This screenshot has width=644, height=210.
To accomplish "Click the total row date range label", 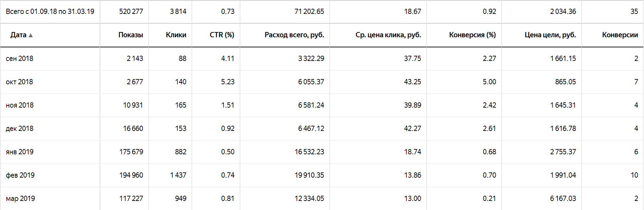I will coord(50,11).
